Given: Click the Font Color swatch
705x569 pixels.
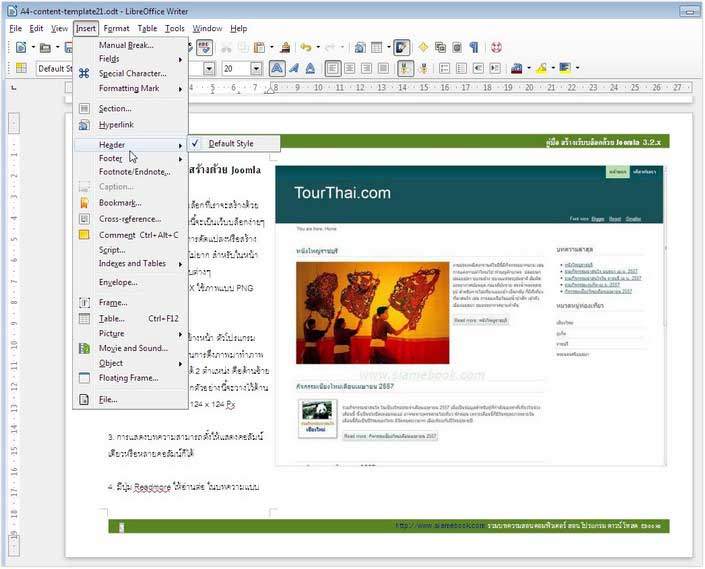Looking at the screenshot, I should (517, 68).
